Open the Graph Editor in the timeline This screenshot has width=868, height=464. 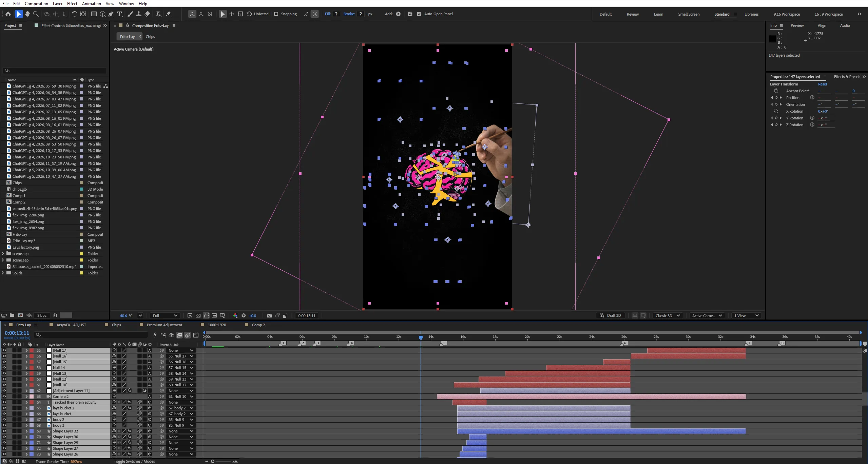pos(196,335)
